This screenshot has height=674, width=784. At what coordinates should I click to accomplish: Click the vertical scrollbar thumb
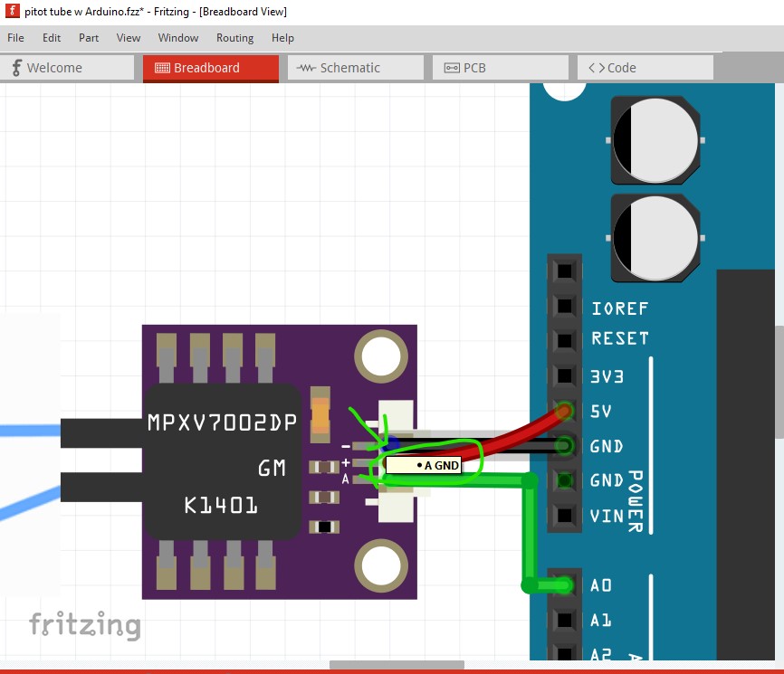779,382
